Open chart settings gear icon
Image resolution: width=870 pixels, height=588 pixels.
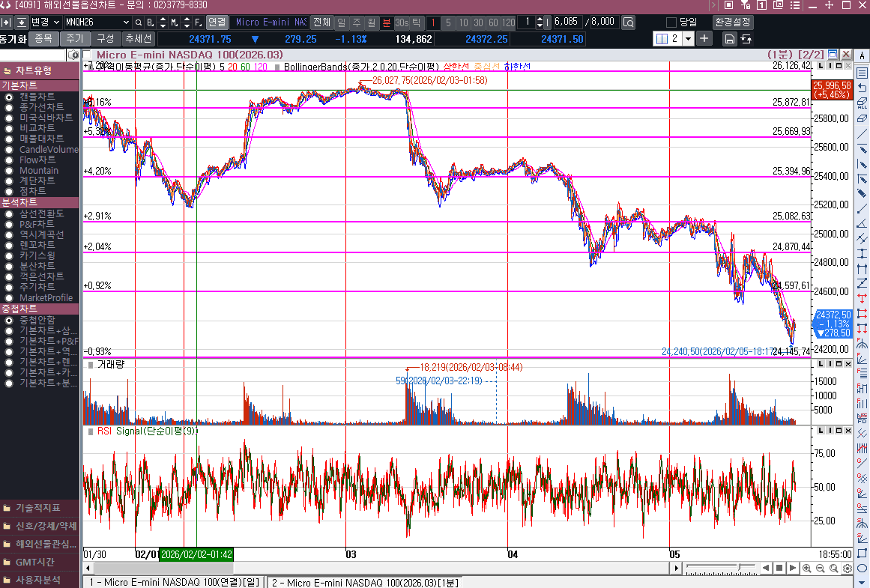[x=847, y=569]
